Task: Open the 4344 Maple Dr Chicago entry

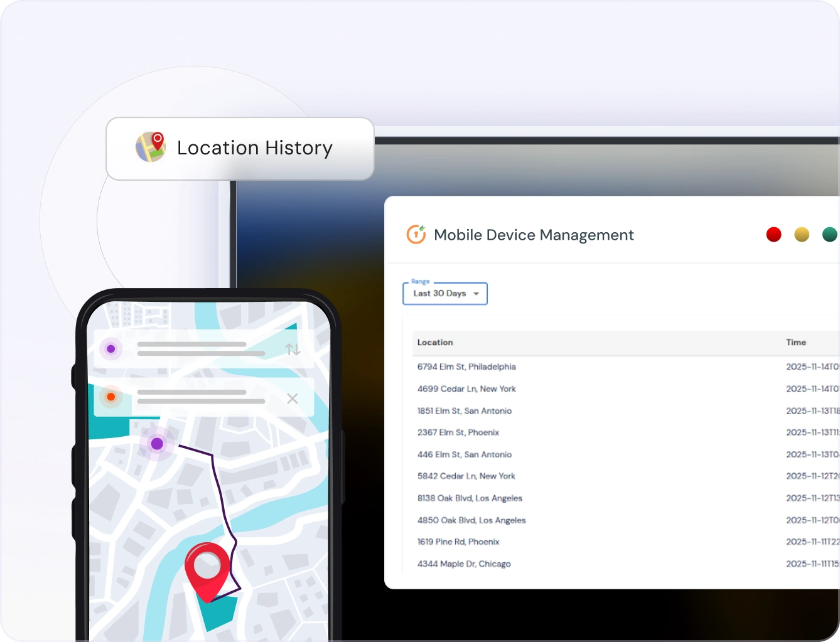Action: coord(464,564)
